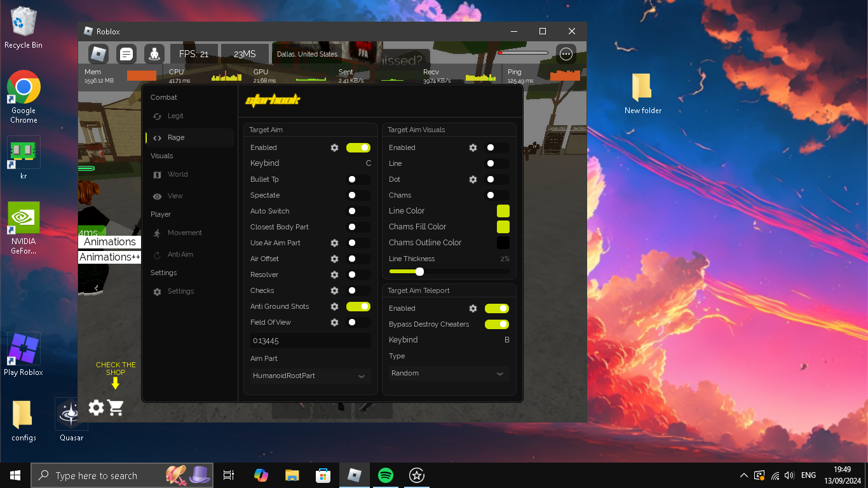
Task: Click the Animations button in game
Action: tap(109, 241)
